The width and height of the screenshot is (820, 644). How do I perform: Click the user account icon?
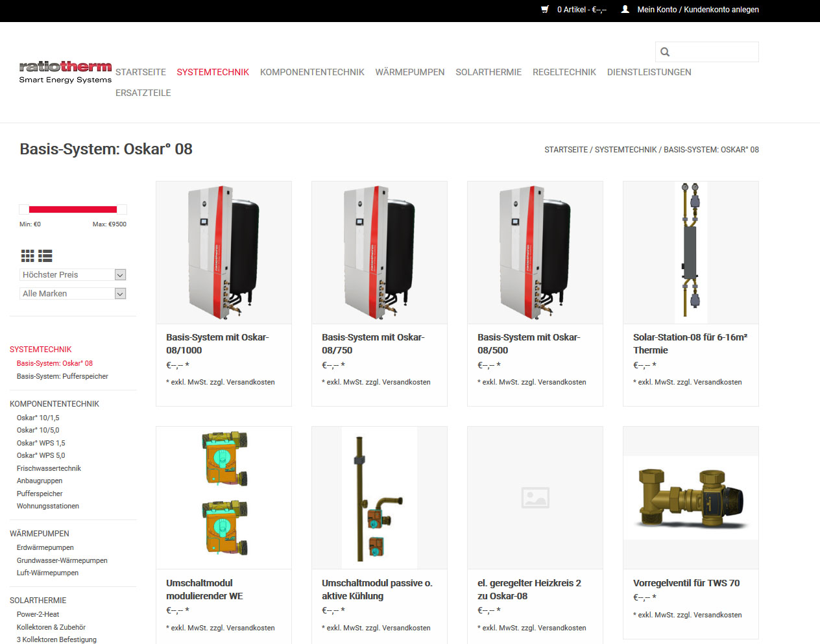click(x=625, y=10)
